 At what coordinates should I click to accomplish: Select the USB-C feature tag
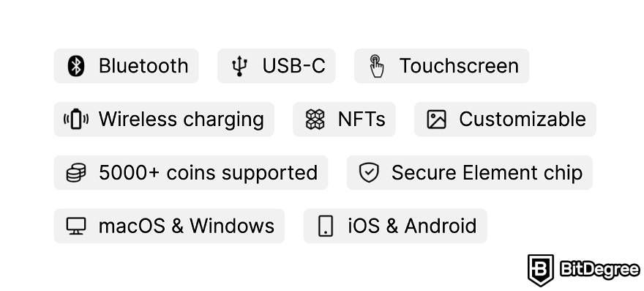[277, 66]
